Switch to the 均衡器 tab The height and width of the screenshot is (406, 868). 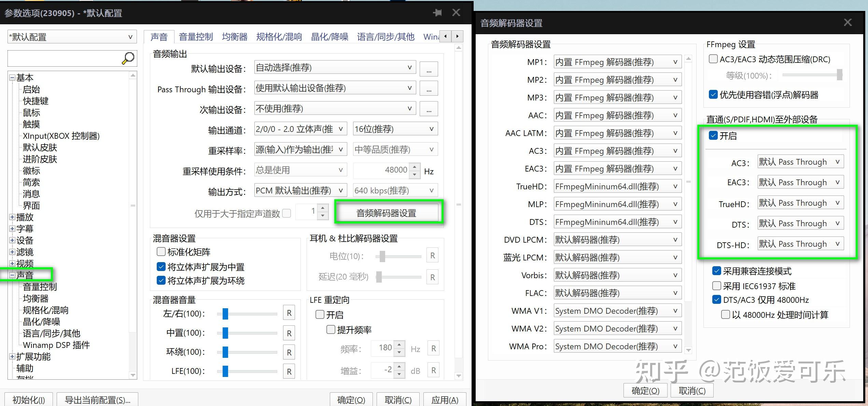click(234, 37)
